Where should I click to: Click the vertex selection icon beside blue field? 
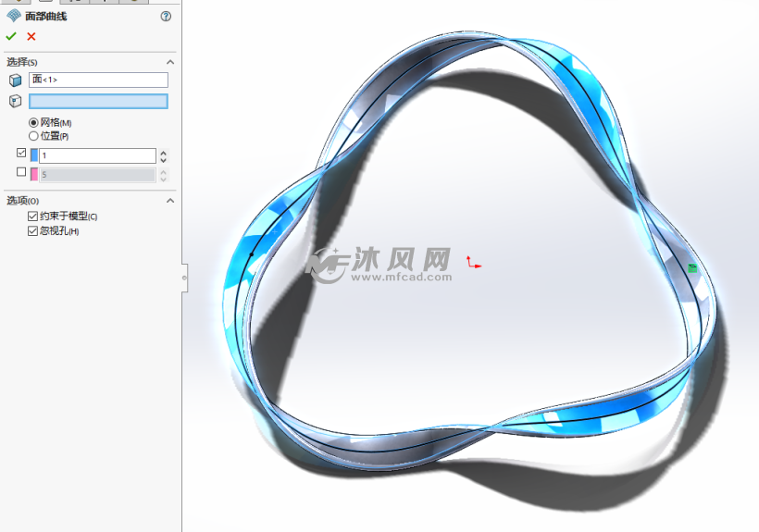(16, 101)
